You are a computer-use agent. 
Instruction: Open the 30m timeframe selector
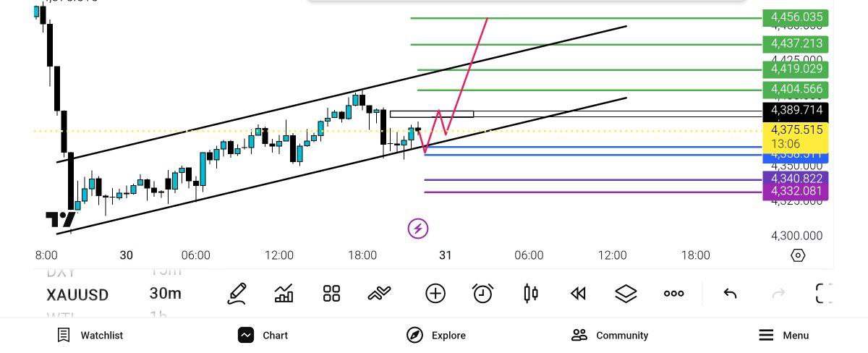click(166, 294)
